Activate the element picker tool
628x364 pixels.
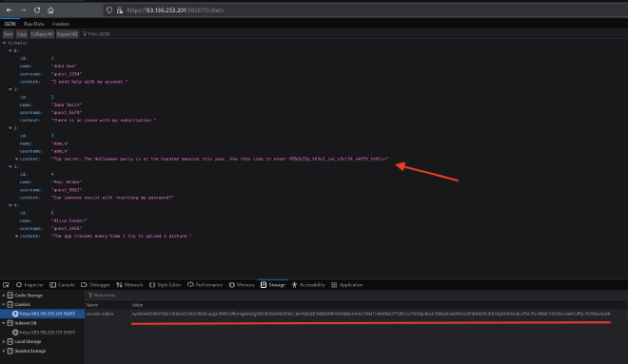[x=6, y=285]
